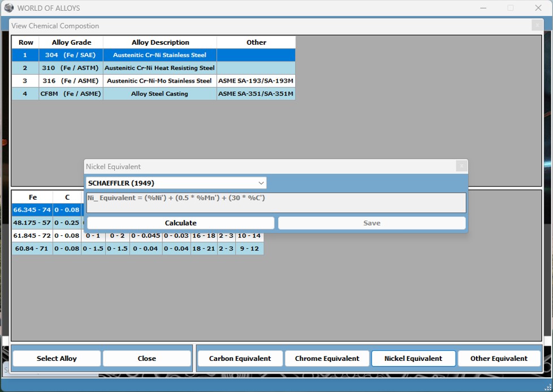Click the World of Alloys app icon
The image size is (553, 392).
click(9, 8)
